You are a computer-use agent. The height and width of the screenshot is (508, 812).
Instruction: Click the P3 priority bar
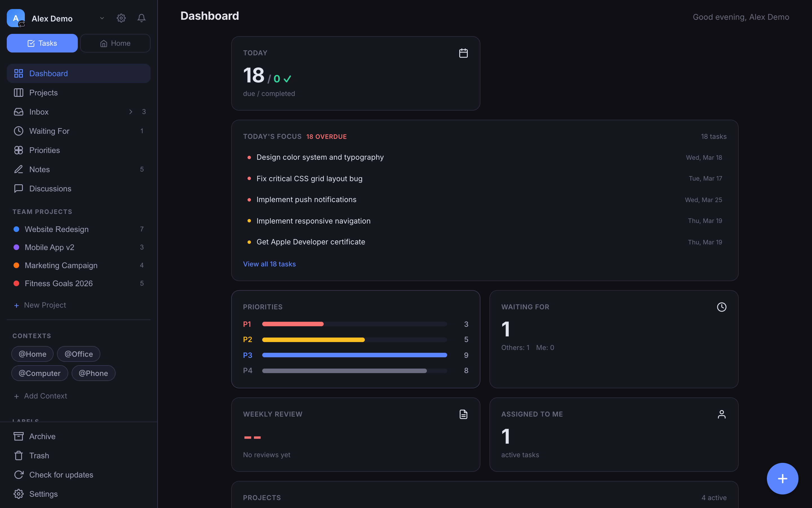354,355
